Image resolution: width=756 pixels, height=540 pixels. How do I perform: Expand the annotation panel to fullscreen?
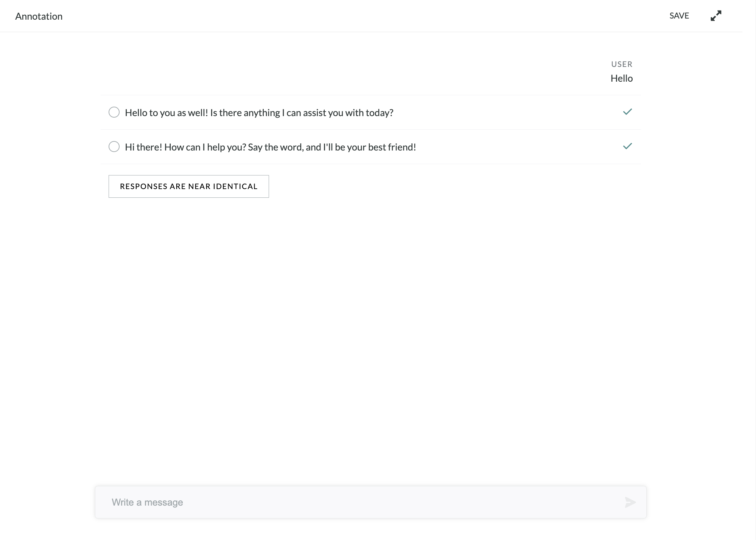pyautogui.click(x=716, y=16)
